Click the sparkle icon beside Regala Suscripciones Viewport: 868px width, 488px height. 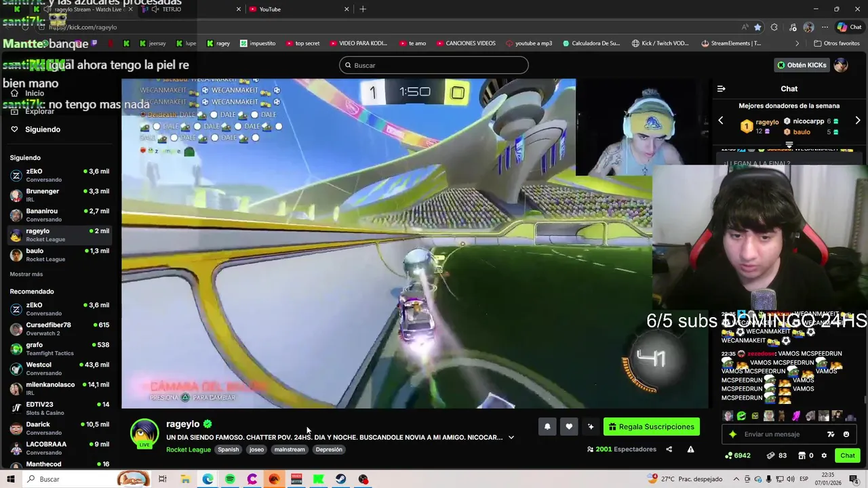coord(591,426)
